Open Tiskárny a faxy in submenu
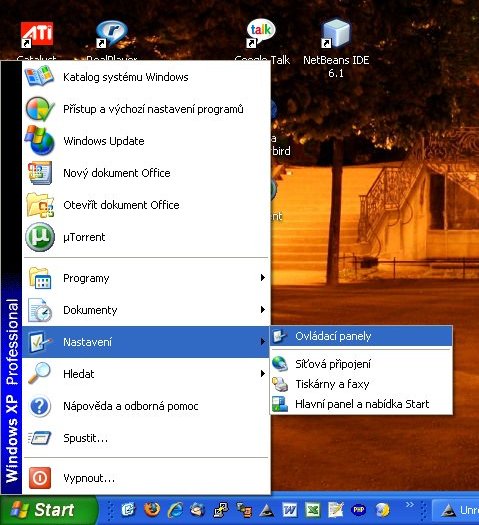Screen dimensions: 479x525 click(361, 384)
